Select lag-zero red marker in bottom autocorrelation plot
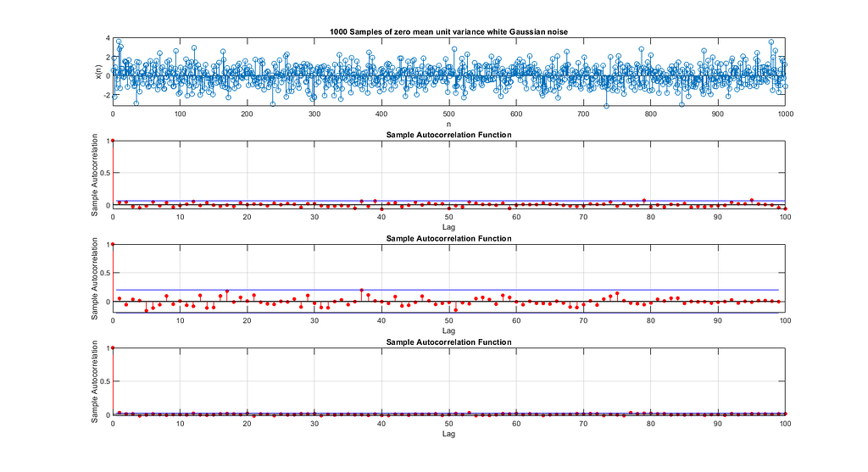The height and width of the screenshot is (472, 868). click(x=113, y=347)
